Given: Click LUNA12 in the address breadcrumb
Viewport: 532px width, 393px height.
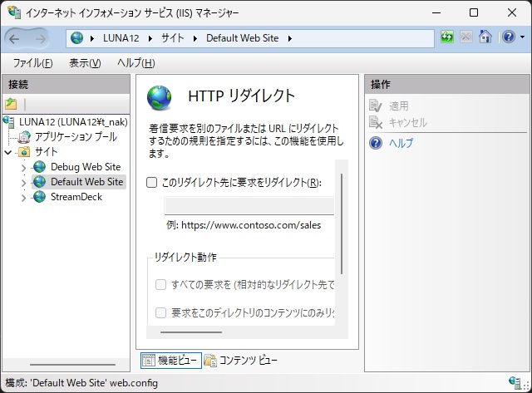Looking at the screenshot, I should pos(121,38).
